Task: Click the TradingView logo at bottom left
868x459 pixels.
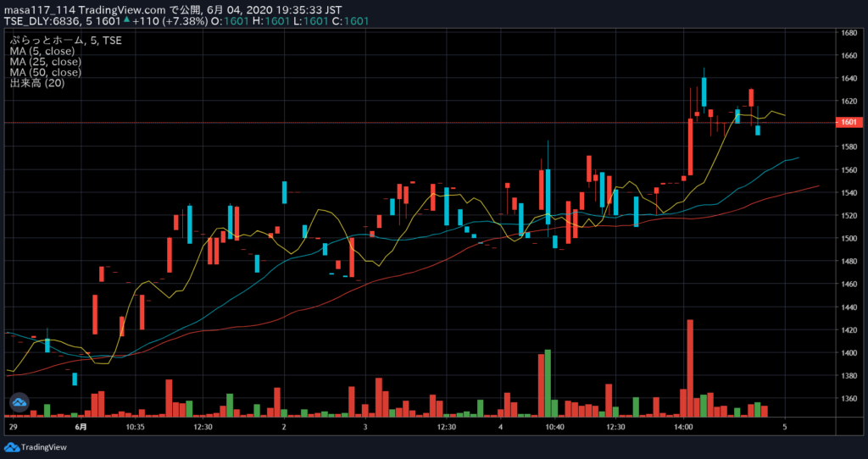Action: click(x=36, y=447)
